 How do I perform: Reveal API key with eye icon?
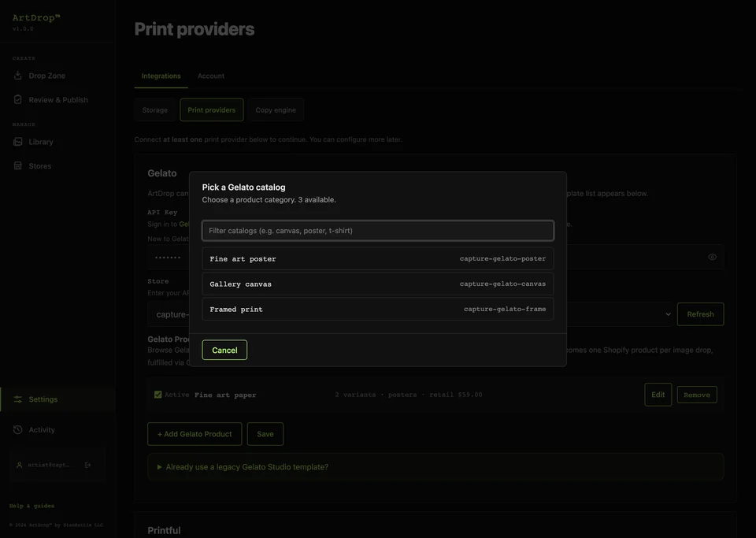tap(712, 257)
